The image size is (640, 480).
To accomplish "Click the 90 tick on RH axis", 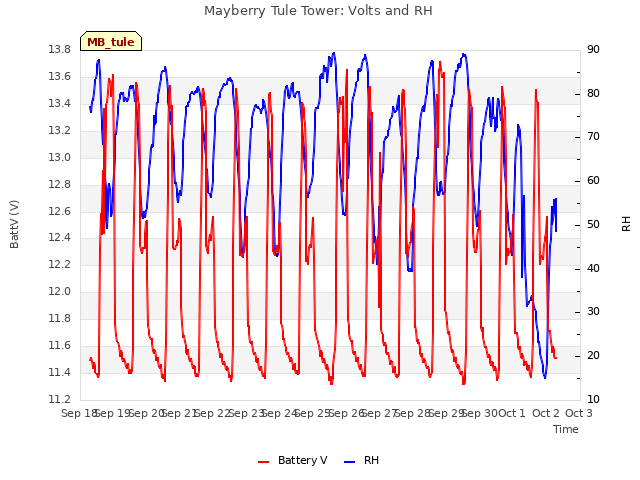I will [x=593, y=49].
